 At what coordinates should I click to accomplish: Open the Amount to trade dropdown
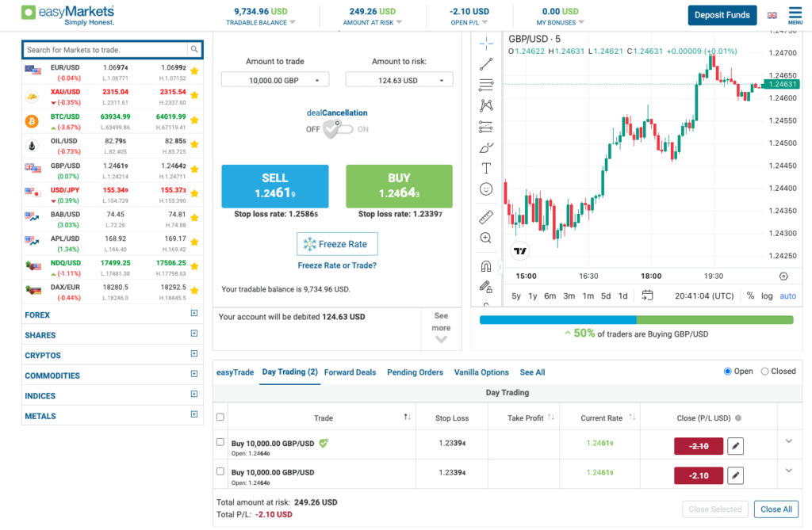click(x=275, y=80)
